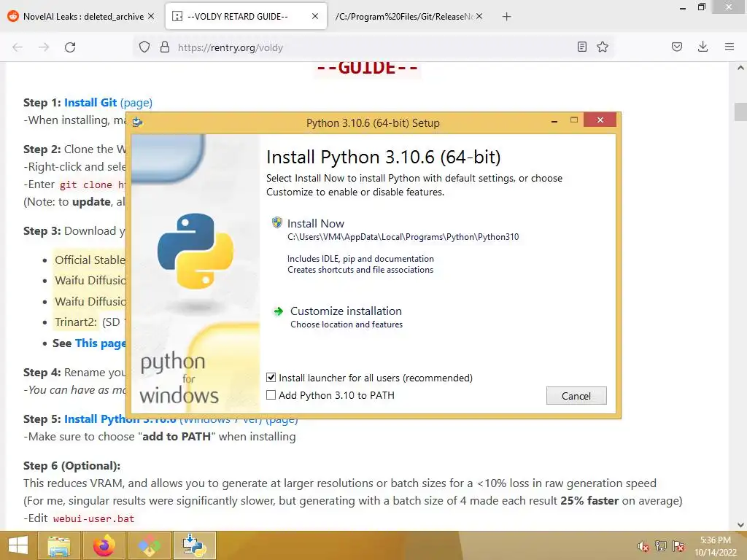Enable Add Python 3.10 to PATH checkbox
747x560 pixels.
click(x=271, y=395)
